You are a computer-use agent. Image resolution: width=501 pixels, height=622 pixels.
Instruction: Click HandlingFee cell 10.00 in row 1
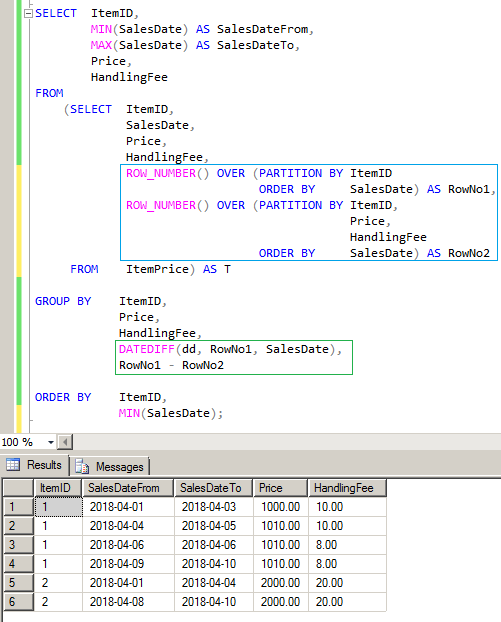pos(347,507)
